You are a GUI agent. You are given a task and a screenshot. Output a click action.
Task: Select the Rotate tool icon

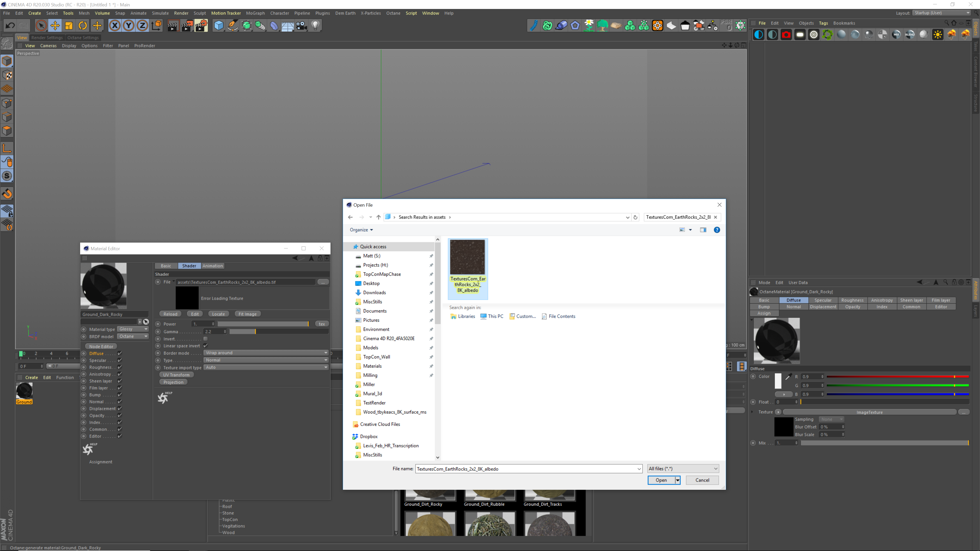pyautogui.click(x=82, y=26)
